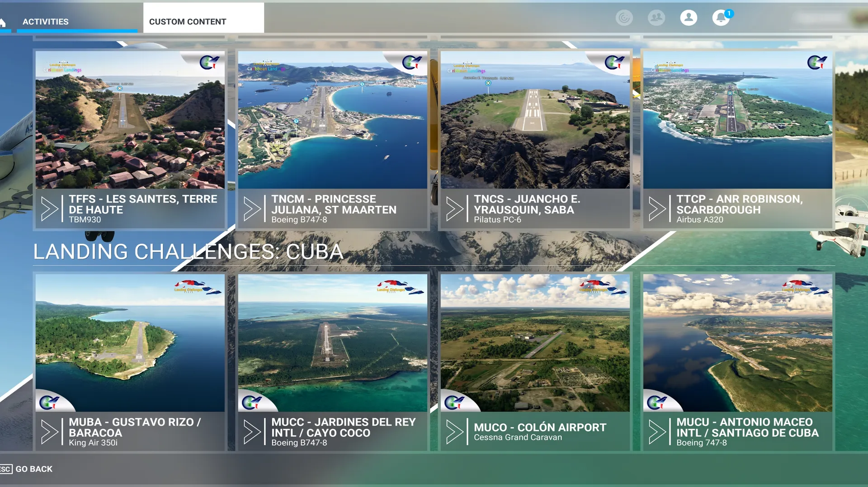Start the MUBA Gustavo Rizo play arrow

tap(49, 432)
